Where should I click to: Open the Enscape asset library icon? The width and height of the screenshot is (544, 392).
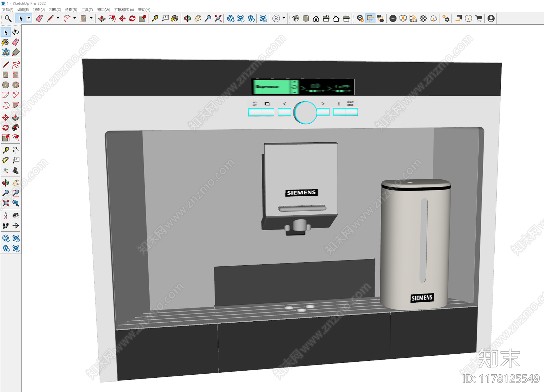(x=403, y=18)
